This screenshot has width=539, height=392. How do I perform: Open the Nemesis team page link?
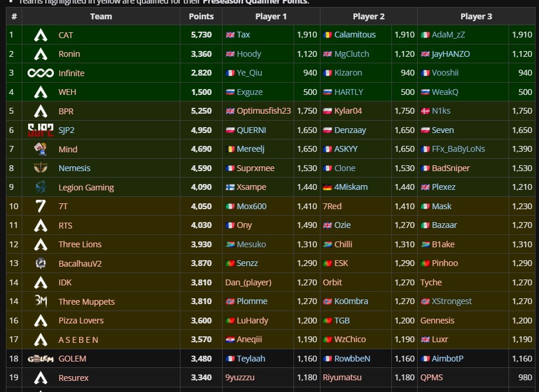pos(74,168)
